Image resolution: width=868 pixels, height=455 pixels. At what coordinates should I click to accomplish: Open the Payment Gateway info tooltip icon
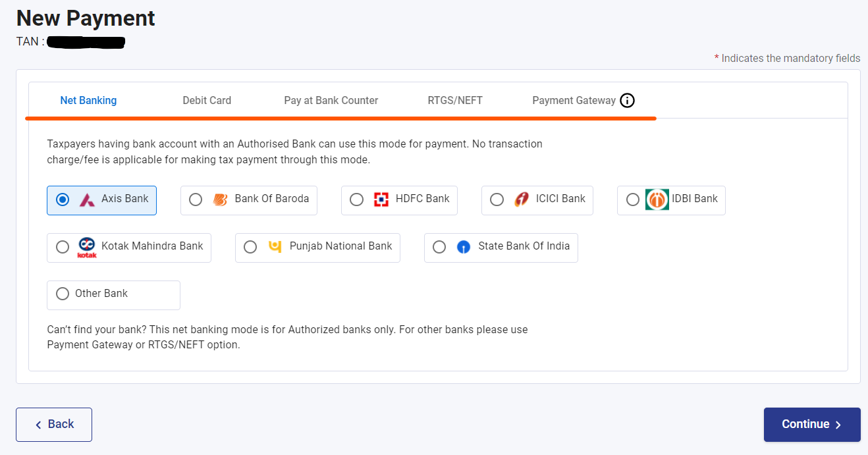coord(627,100)
